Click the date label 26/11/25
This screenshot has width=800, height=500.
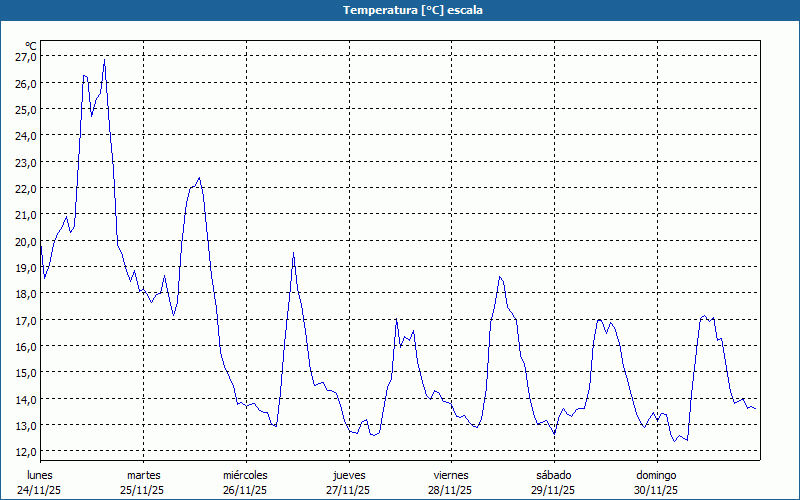point(245,490)
